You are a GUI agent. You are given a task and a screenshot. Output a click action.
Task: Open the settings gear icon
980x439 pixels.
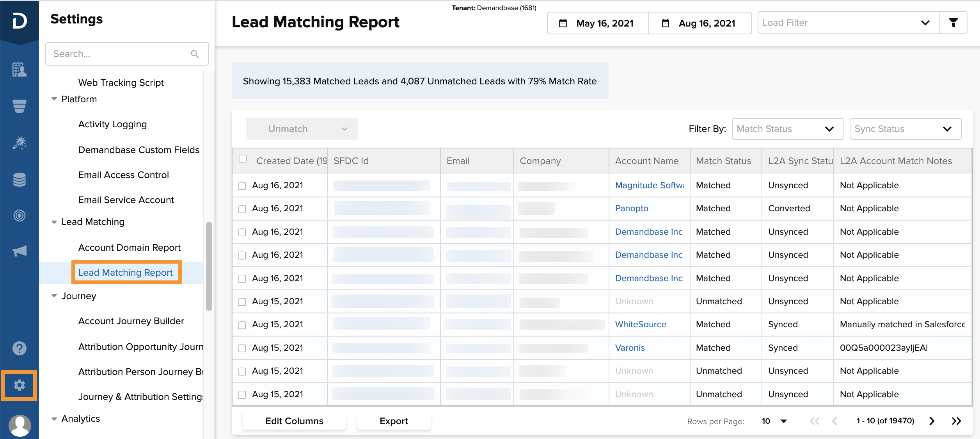pyautogui.click(x=19, y=385)
